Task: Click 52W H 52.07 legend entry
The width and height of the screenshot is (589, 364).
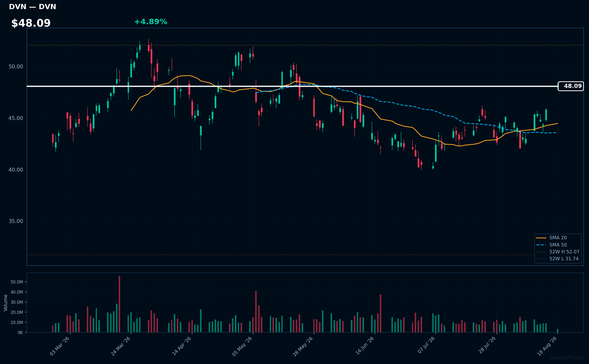Action: 564,252
